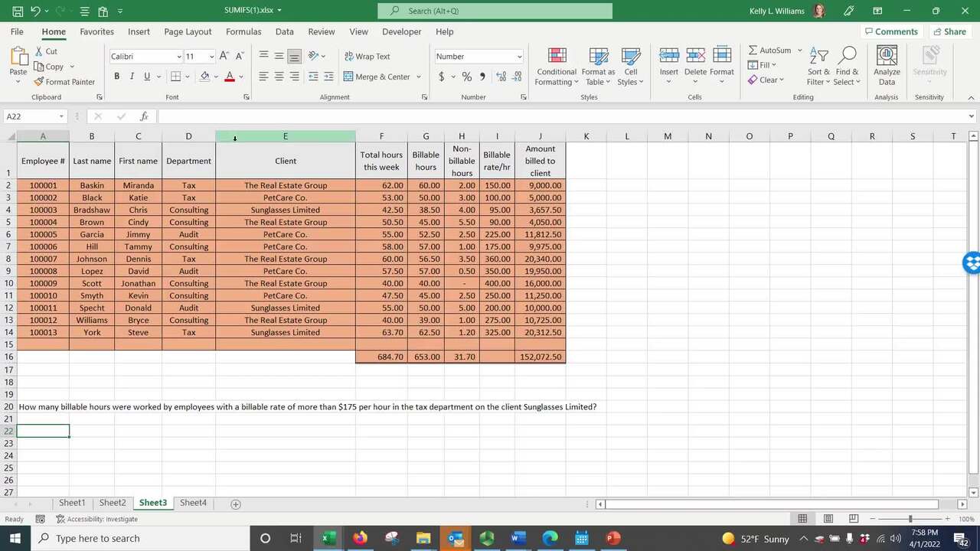Toggle Align Right
The image size is (980, 551).
click(294, 77)
